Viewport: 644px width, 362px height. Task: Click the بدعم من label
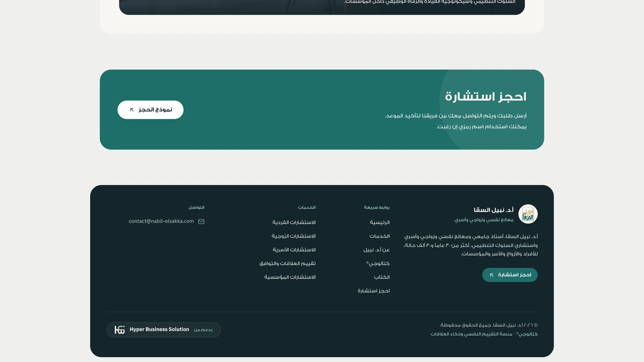click(x=203, y=330)
